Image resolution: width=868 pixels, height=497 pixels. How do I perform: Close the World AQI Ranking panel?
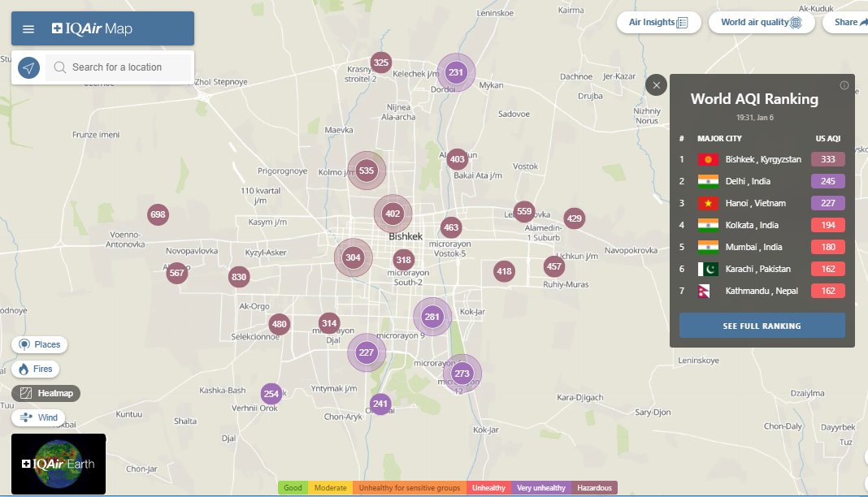657,85
